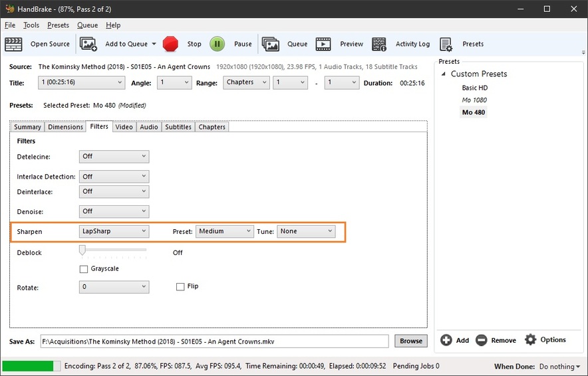Open the Queue menu

tap(87, 25)
